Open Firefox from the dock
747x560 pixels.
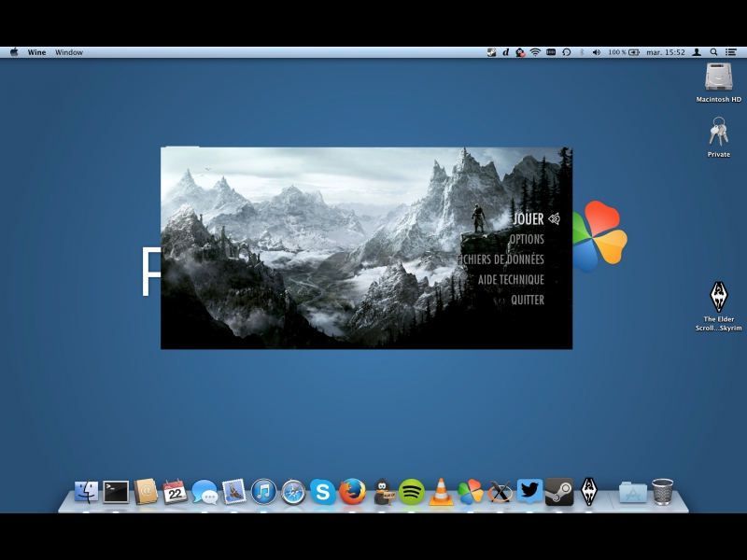pyautogui.click(x=352, y=491)
